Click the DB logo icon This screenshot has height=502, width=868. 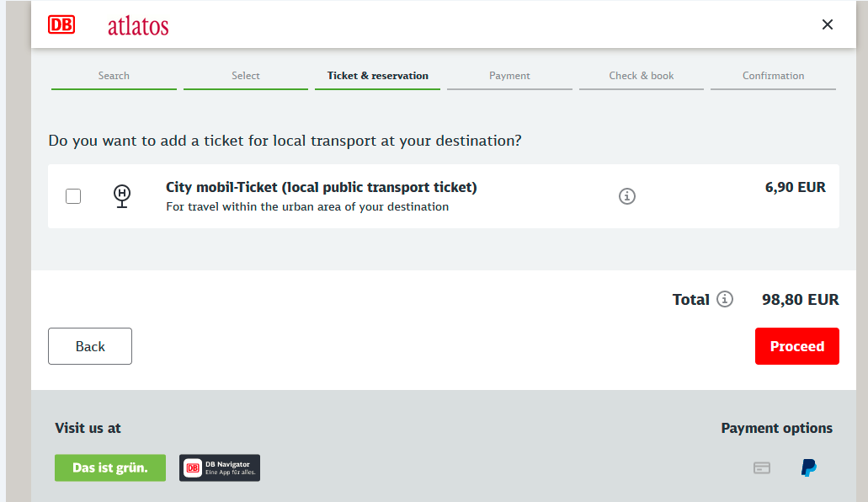61,24
